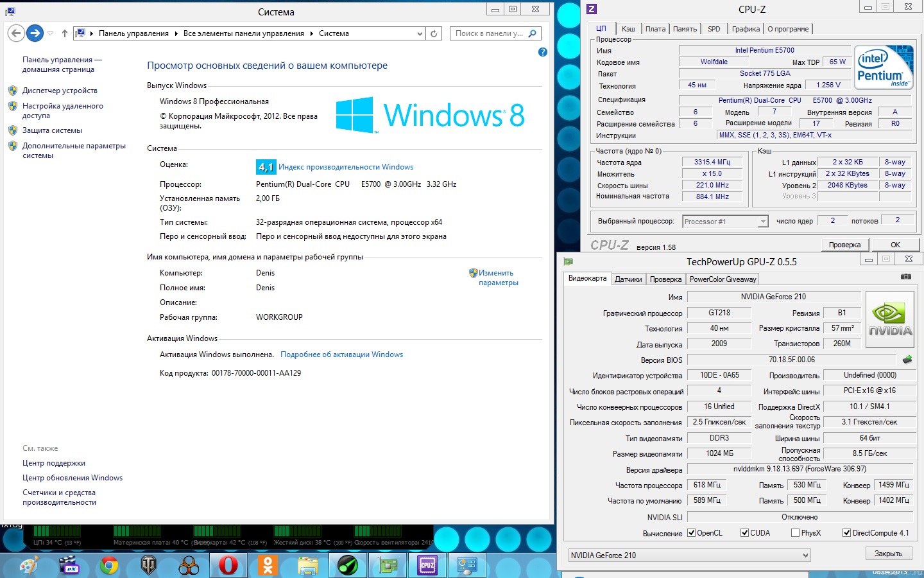This screenshot has width=924, height=578.
Task: Toggle the CUDA checkbox in GPU-Z
Action: point(744,533)
